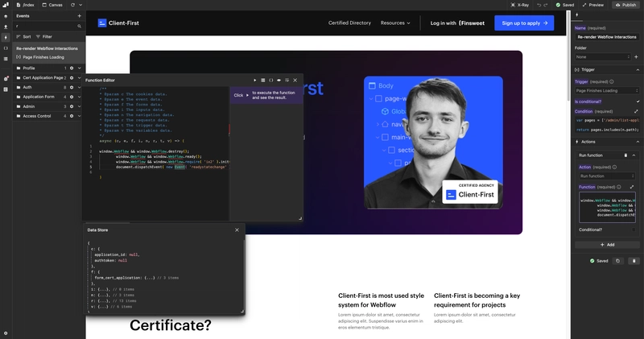Screen dimensions: 644x339
Task: Toggle the action Conditional? checkbox
Action: (x=634, y=229)
